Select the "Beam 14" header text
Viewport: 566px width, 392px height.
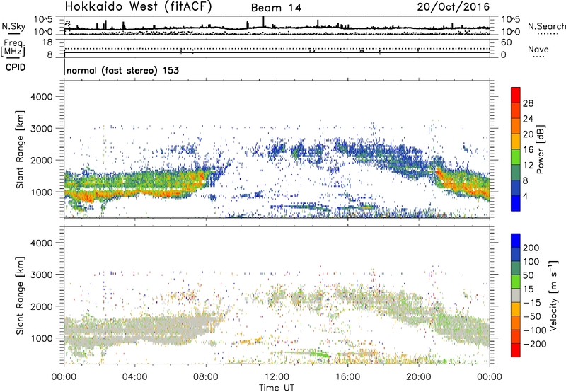pyautogui.click(x=276, y=8)
